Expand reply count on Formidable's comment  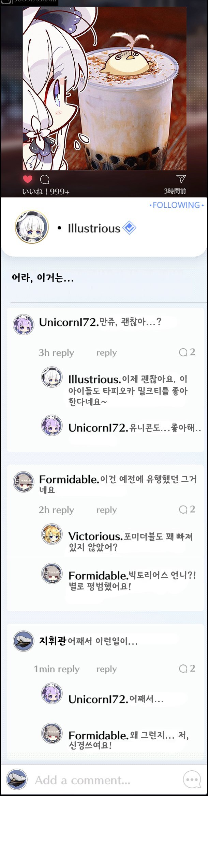pos(187,509)
